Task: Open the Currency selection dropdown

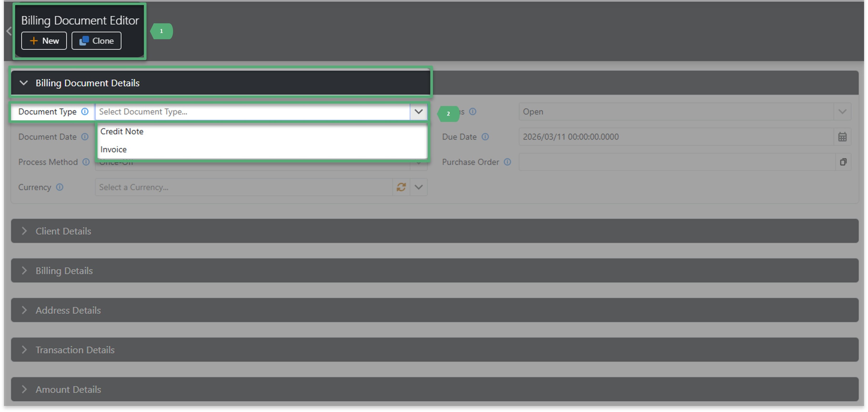Action: click(418, 187)
